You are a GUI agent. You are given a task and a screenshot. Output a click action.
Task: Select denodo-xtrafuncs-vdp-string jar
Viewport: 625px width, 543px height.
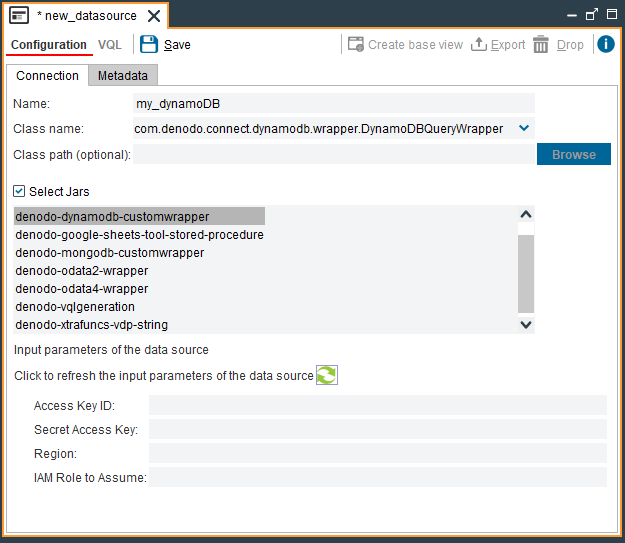(92, 324)
